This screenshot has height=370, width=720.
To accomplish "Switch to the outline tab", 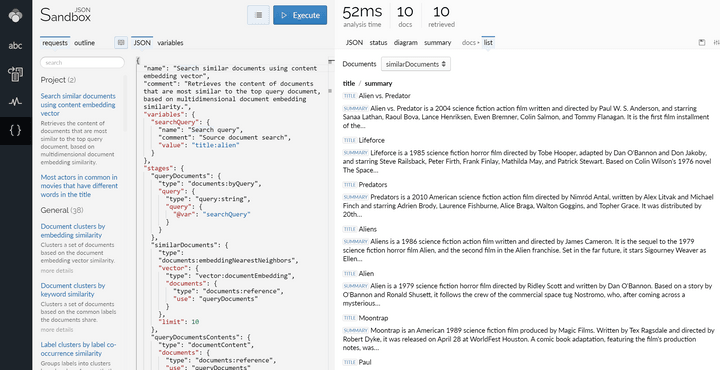I will (x=84, y=43).
